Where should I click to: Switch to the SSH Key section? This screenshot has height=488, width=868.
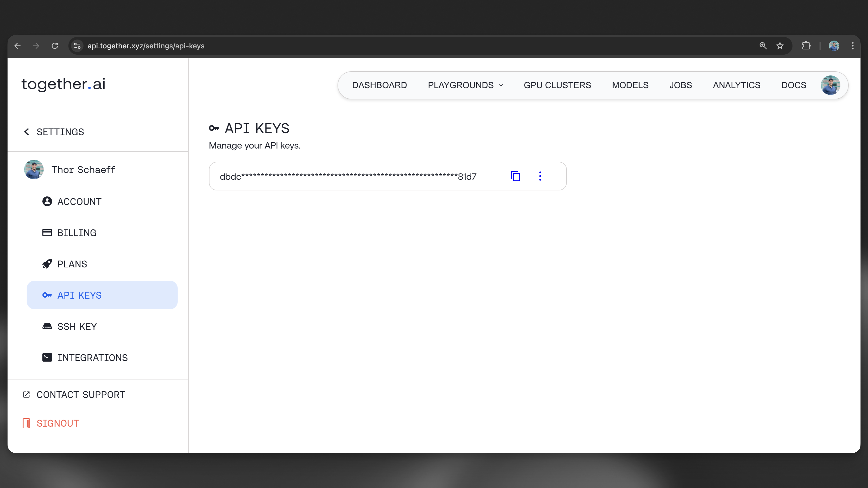point(77,326)
